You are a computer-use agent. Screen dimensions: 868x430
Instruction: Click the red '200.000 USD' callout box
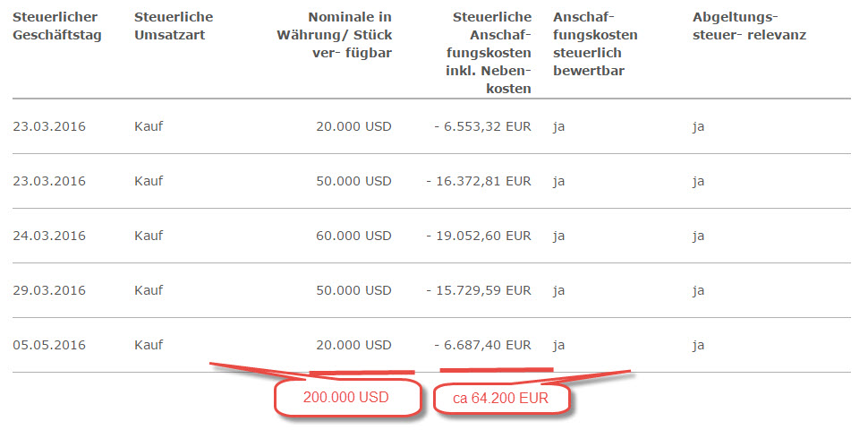pyautogui.click(x=346, y=397)
